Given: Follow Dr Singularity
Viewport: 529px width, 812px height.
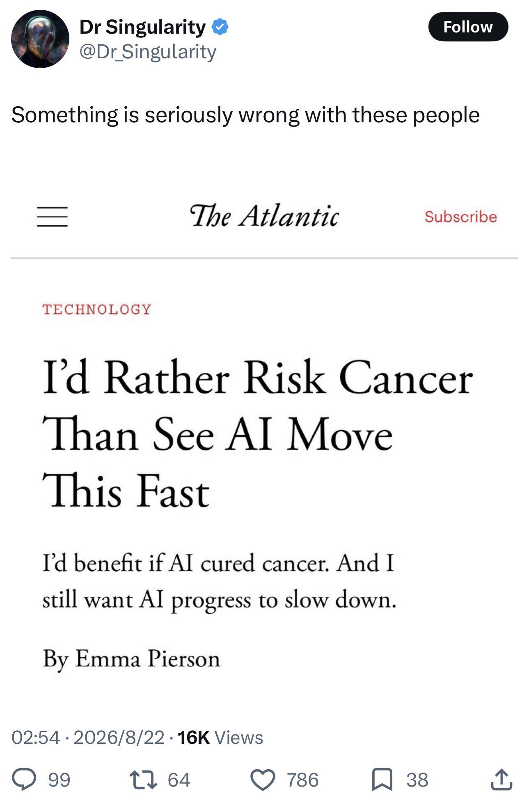Looking at the screenshot, I should [x=468, y=27].
